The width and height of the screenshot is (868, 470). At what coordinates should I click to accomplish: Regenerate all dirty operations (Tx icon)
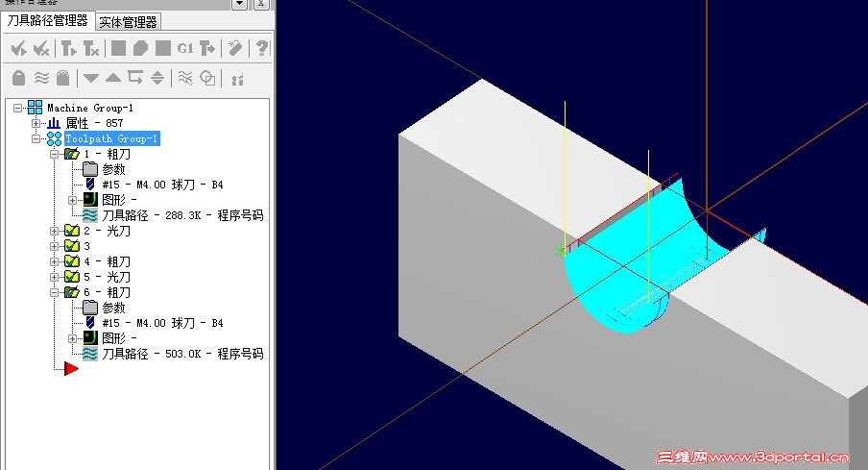[91, 49]
